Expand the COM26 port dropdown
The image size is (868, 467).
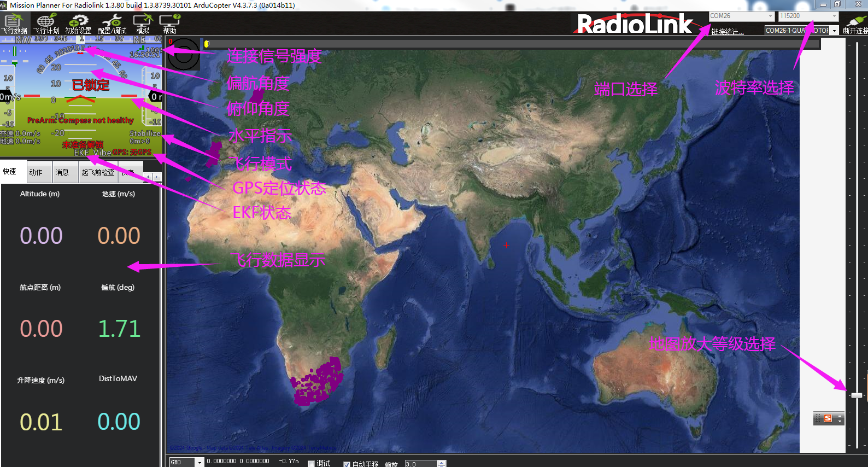(742, 16)
